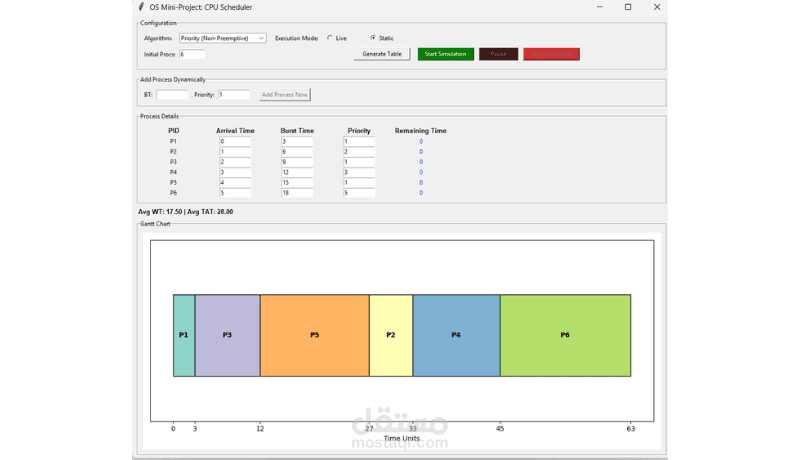Click P5 Burst Time field
Viewport: 800px width, 460px height.
(297, 183)
